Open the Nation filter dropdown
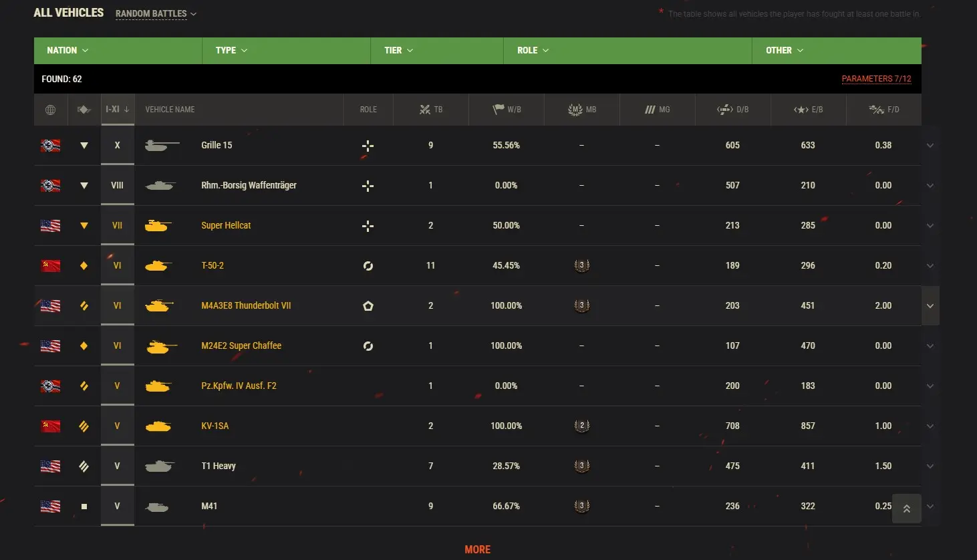This screenshot has width=977, height=560. pyautogui.click(x=67, y=51)
